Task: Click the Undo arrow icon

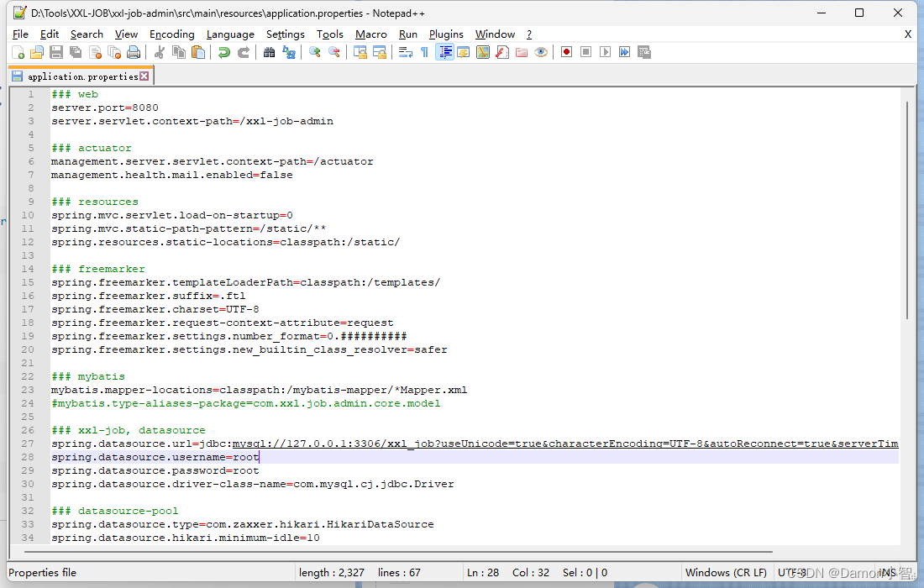Action: (x=224, y=52)
